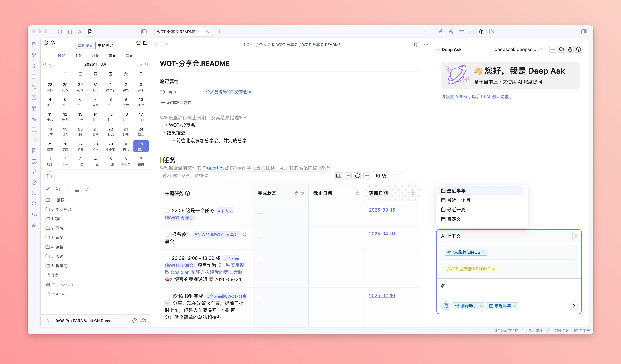The width and height of the screenshot is (621, 364).
Task: Switch task view to table layout icon
Action: 339,176
